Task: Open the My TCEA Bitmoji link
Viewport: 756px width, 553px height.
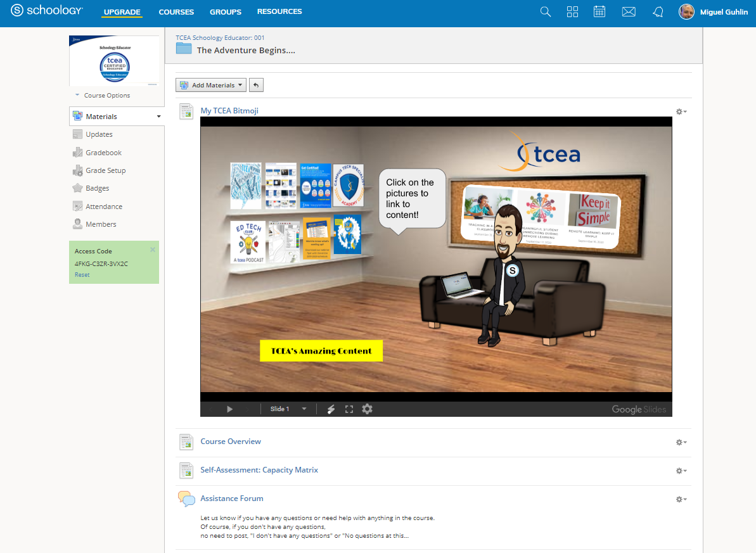Action: click(229, 111)
